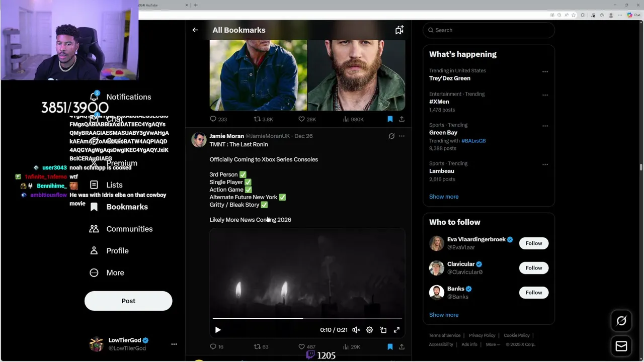The image size is (644, 362).
Task: Open the video settings gear
Action: 369,330
